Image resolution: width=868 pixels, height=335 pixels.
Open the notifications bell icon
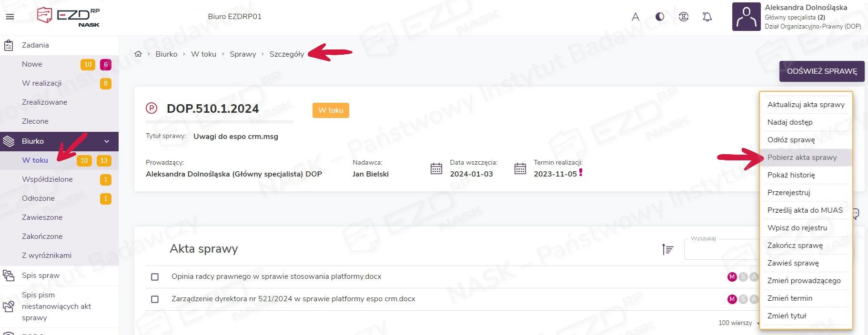(707, 17)
